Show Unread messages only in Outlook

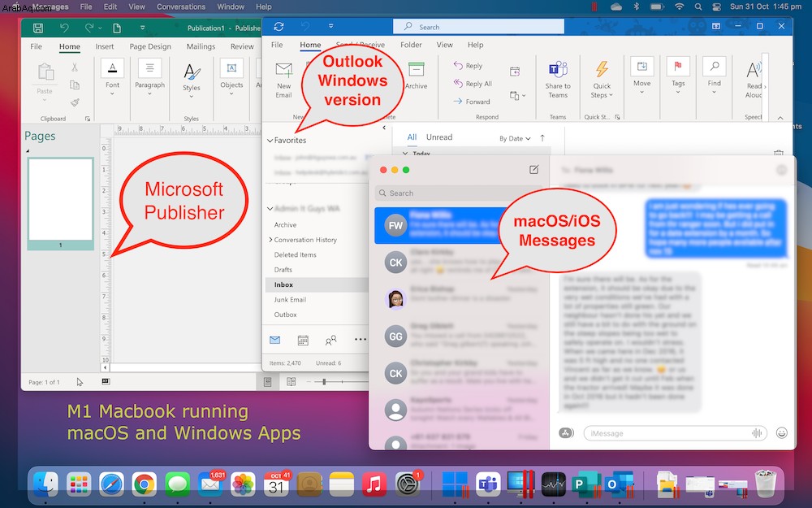[439, 137]
